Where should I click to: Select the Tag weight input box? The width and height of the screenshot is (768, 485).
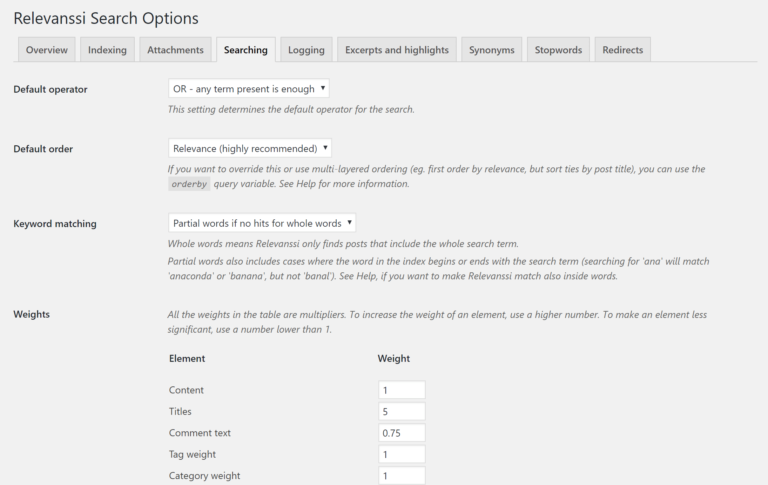tap(402, 454)
